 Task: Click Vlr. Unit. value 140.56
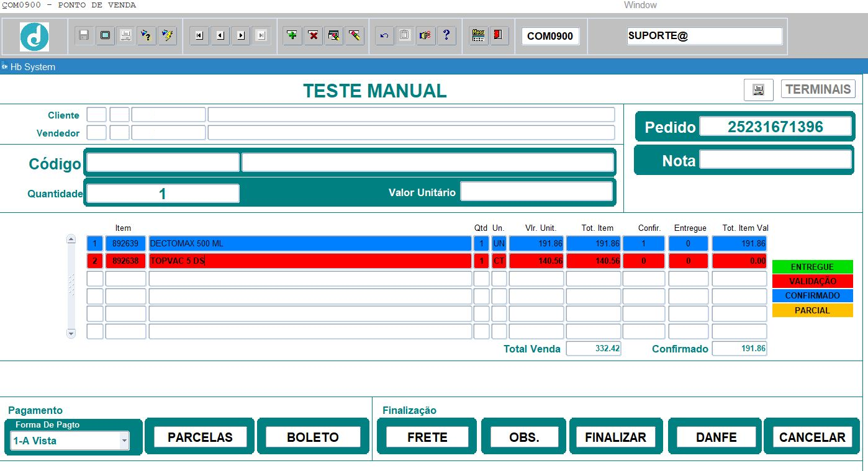point(536,261)
